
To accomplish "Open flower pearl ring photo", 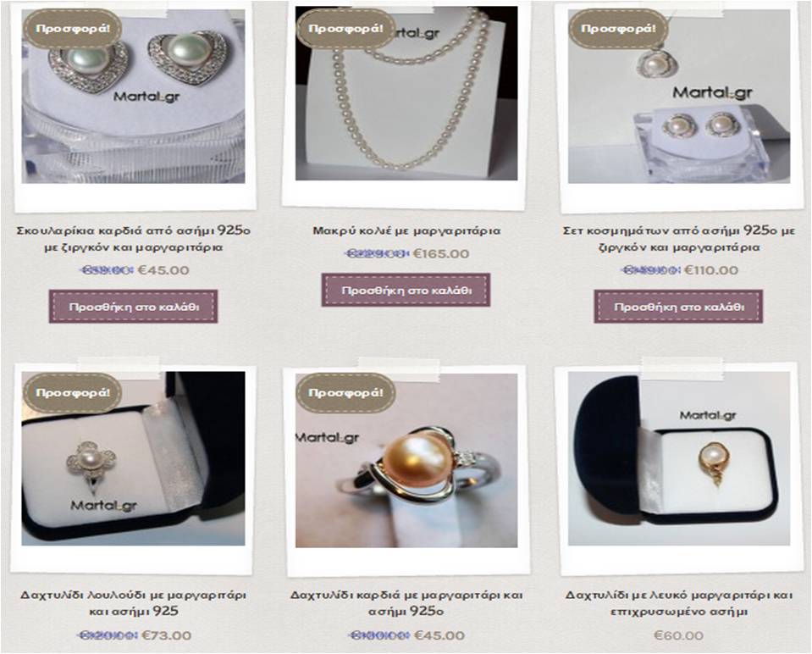I will (133, 458).
